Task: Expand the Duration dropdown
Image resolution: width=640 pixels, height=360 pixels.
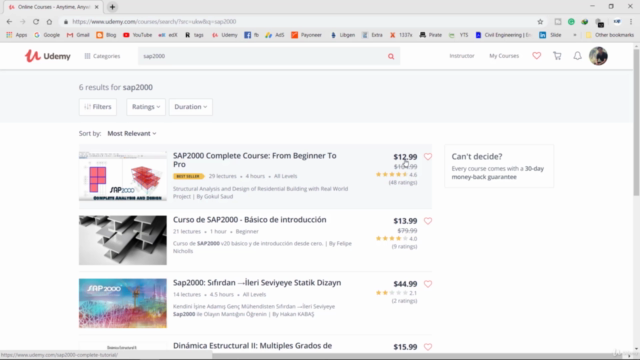Action: click(x=191, y=107)
